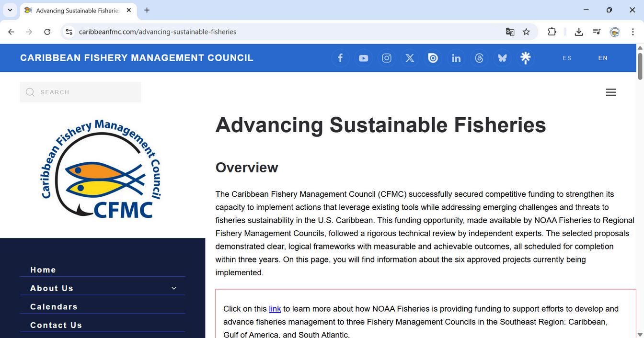Open the YouTube channel icon
This screenshot has width=644, height=338.
(364, 58)
